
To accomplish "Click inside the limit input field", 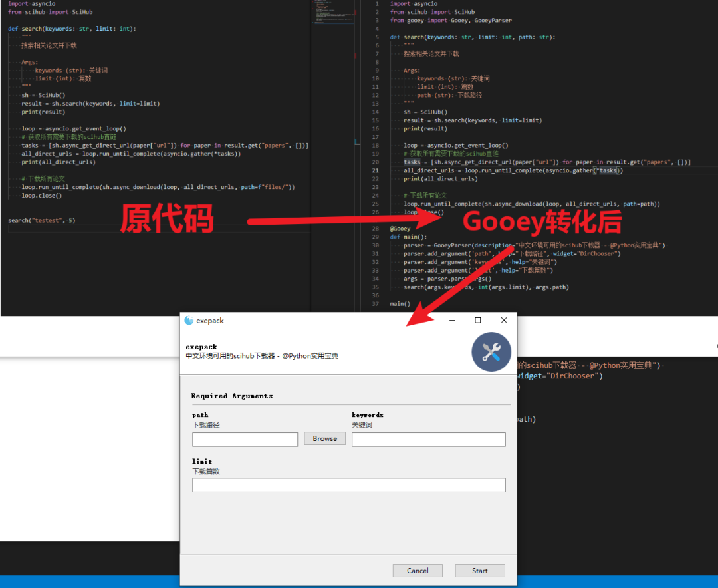I will (348, 486).
